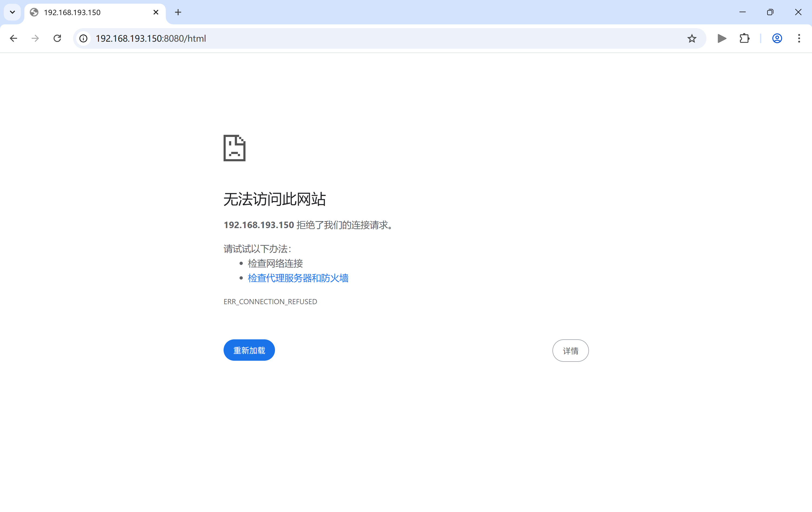Screen dimensions: 812x512
Task: Open the user profile icon
Action: click(777, 38)
